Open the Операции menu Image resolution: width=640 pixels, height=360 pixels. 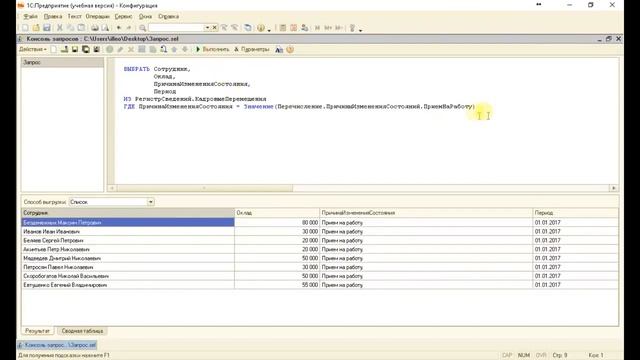coord(98,16)
